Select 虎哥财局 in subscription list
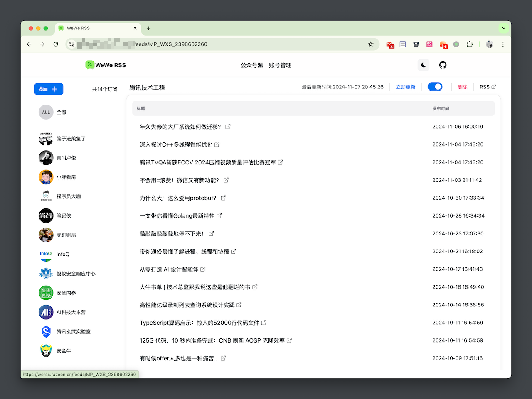Screen dimensions: 532x399 [66, 235]
